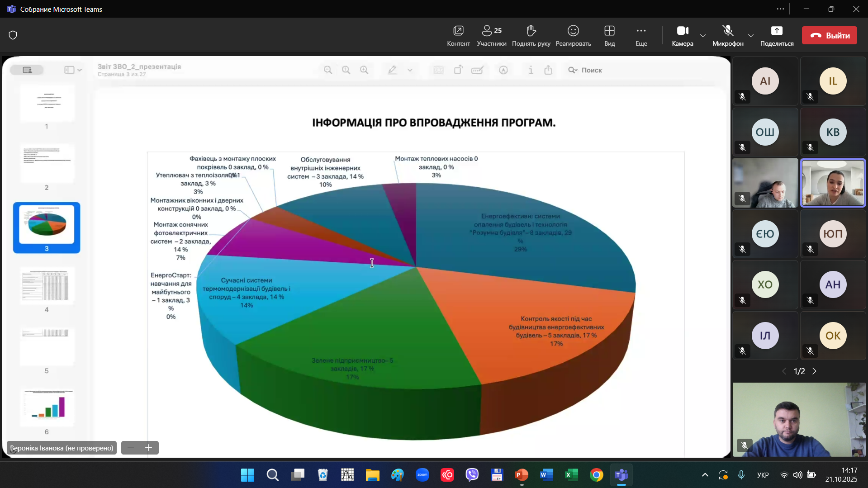This screenshot has width=868, height=488.
Task: Expand camera options dropdown arrow
Action: [x=702, y=36]
